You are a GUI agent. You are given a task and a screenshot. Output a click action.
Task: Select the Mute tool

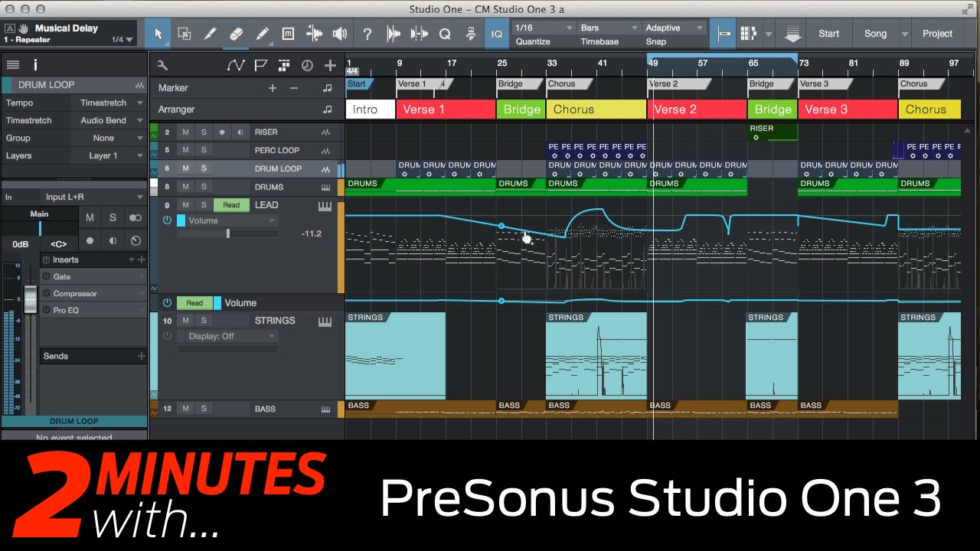coord(289,34)
